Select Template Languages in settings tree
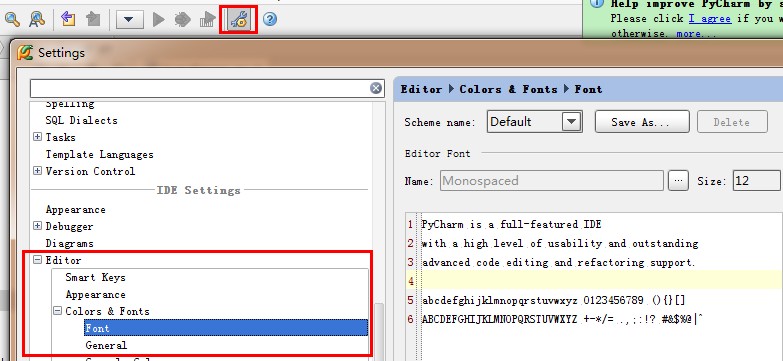783x361 pixels. (x=99, y=154)
